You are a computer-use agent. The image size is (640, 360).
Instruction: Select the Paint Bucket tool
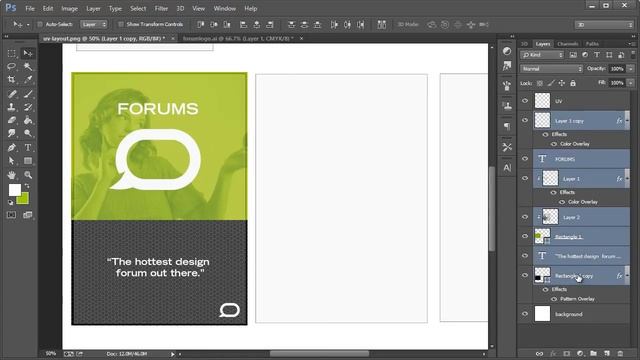click(x=28, y=120)
